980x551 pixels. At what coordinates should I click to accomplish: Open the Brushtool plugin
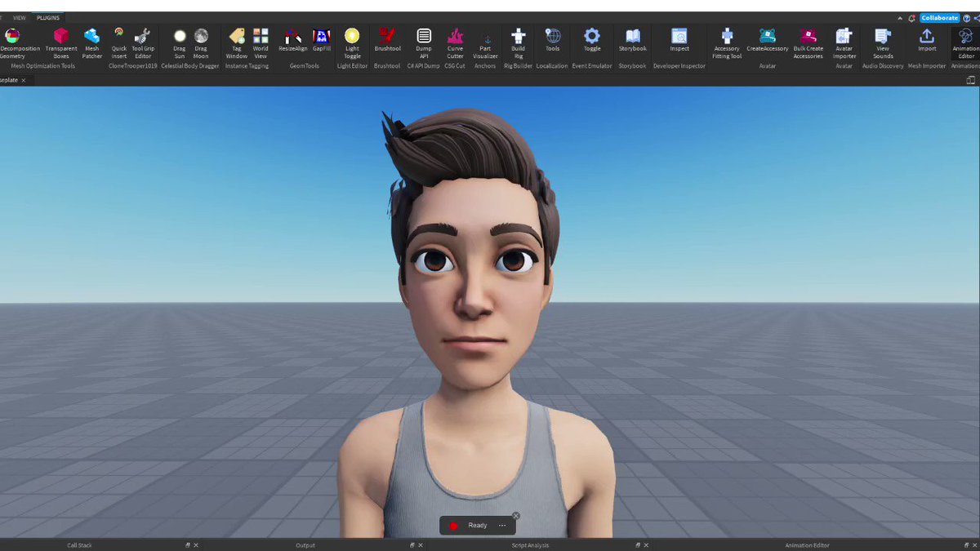coord(386,41)
